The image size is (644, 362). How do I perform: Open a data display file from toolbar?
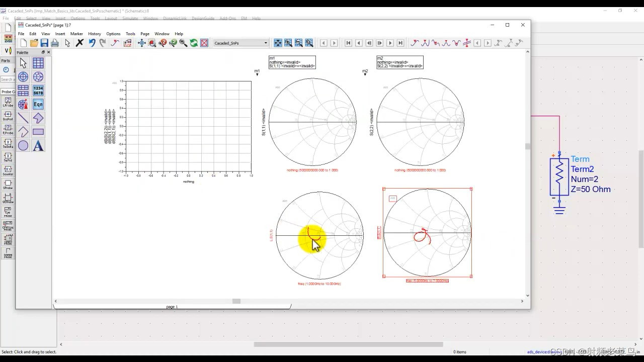[34, 43]
